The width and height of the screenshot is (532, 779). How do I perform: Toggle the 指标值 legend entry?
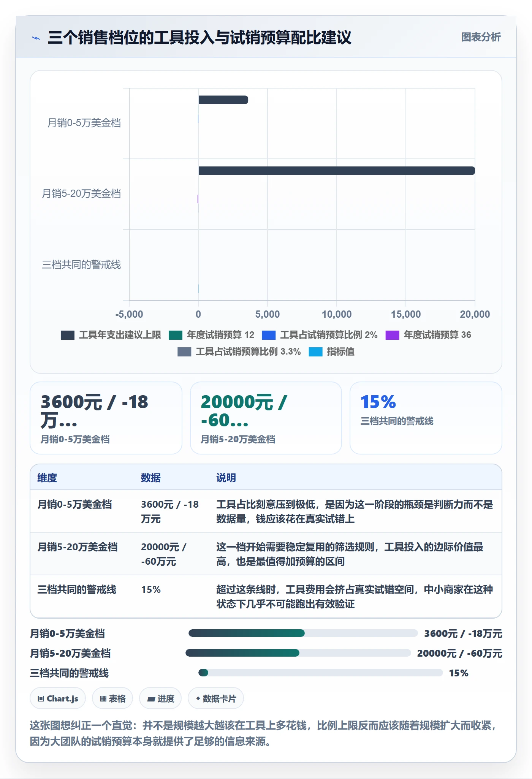[x=332, y=351]
